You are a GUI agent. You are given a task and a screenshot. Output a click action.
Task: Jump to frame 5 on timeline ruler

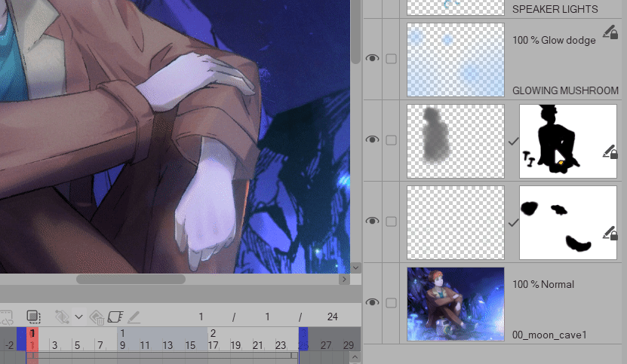point(77,345)
